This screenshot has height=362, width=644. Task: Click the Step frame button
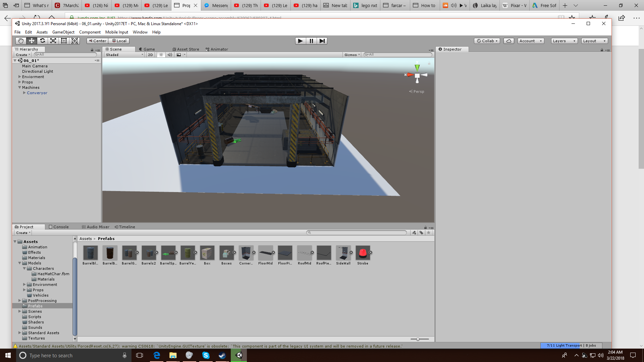coord(322,41)
